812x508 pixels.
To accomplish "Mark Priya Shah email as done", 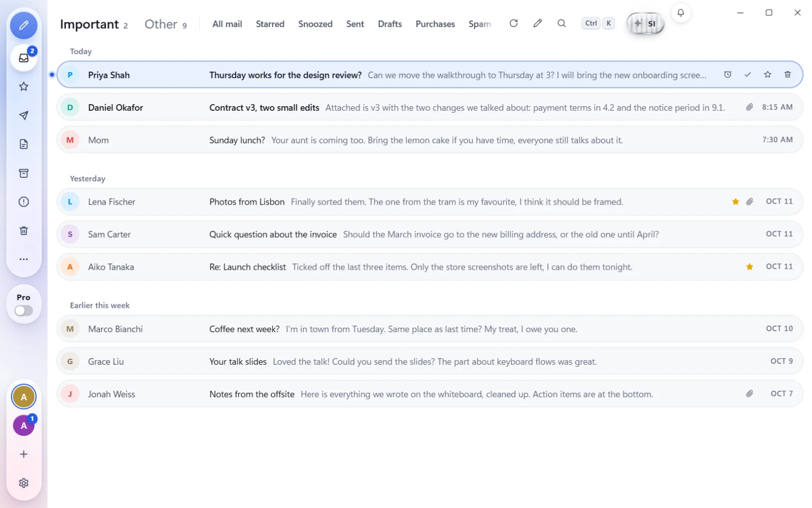I will pos(748,75).
